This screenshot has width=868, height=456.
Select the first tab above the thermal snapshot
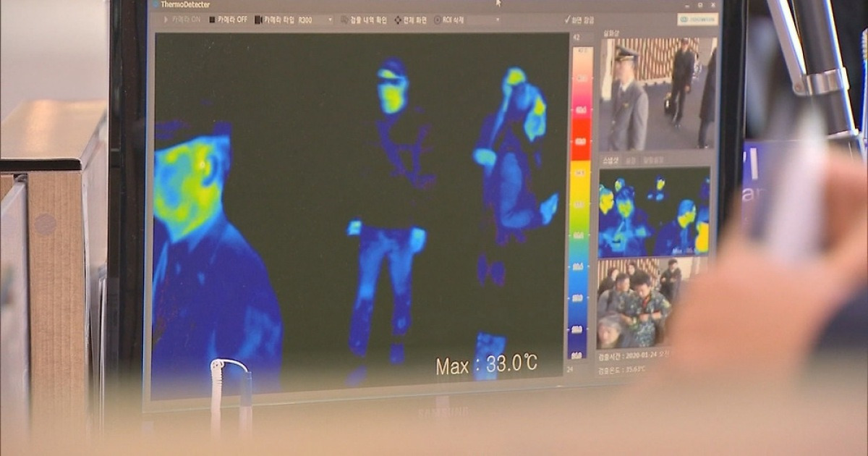point(609,159)
